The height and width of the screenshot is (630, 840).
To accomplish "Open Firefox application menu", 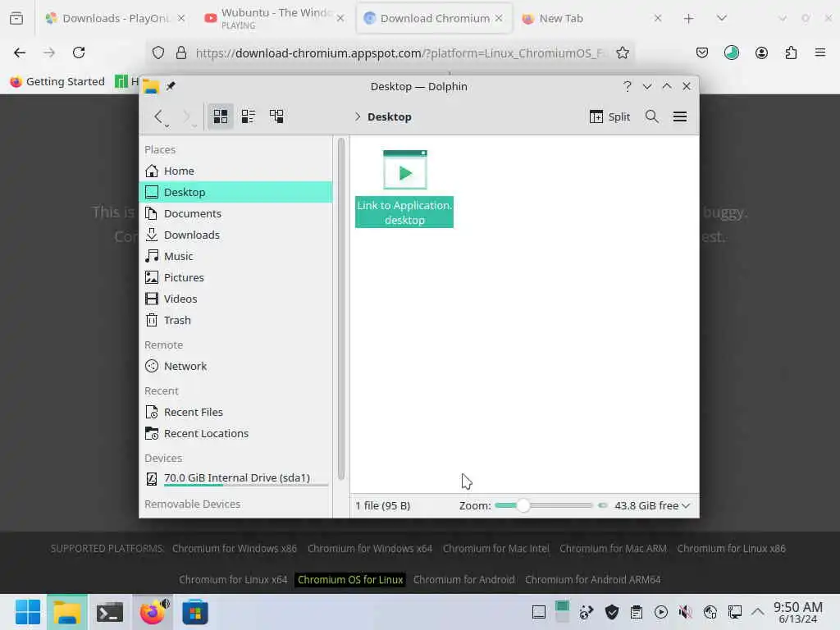I will tap(820, 52).
